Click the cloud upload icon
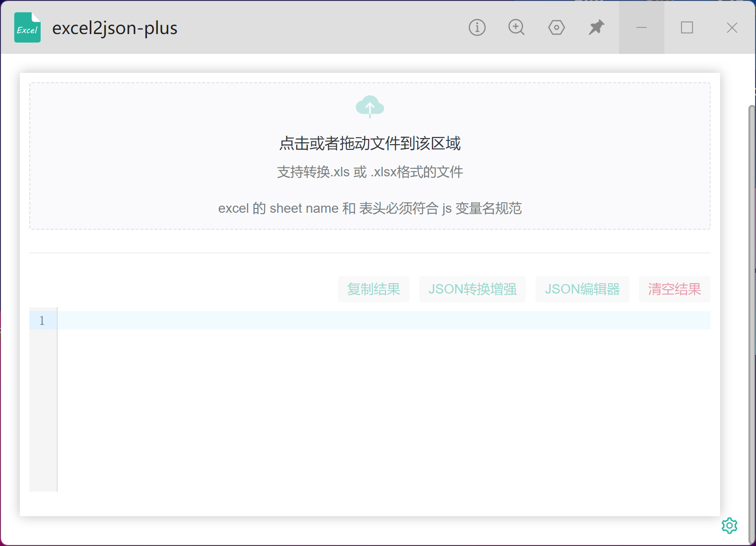The image size is (756, 546). coord(370,106)
